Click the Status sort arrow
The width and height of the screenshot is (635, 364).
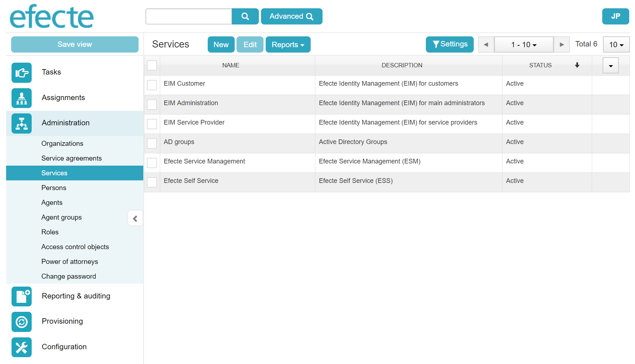577,65
